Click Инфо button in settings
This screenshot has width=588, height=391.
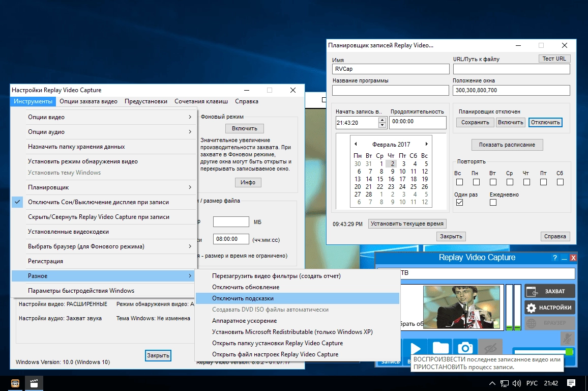(248, 182)
